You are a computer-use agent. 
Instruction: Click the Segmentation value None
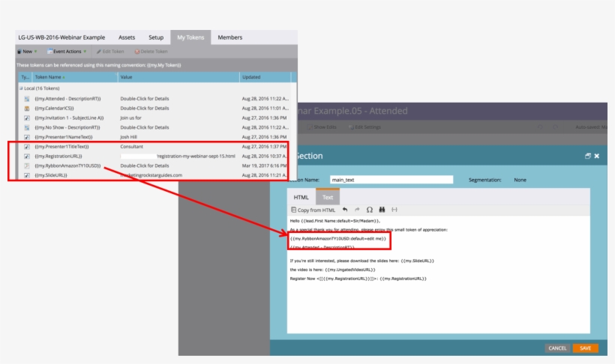coord(520,180)
